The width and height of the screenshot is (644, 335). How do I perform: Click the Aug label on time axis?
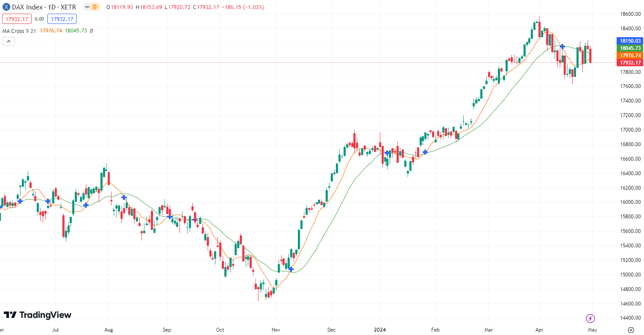109,330
